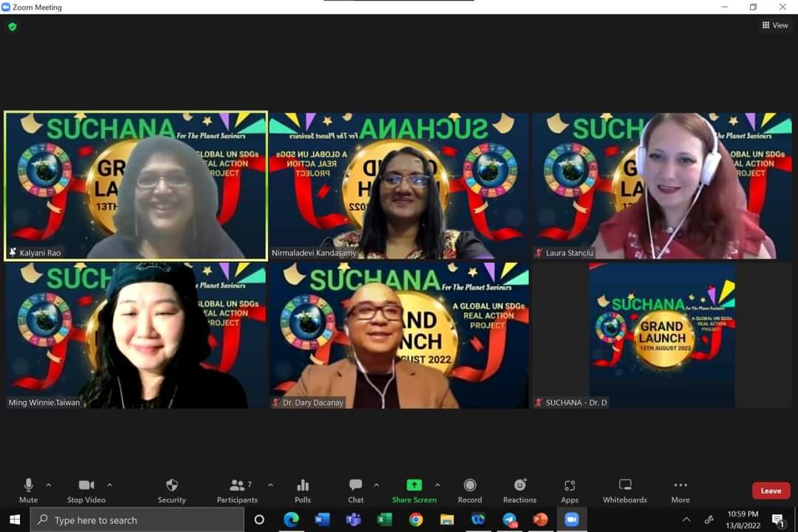Click system tray pen icon
The image size is (798, 532).
709,519
